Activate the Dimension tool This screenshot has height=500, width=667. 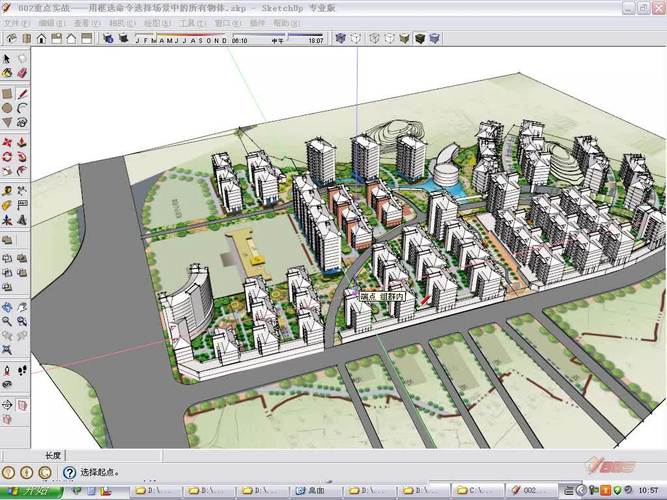tap(22, 191)
